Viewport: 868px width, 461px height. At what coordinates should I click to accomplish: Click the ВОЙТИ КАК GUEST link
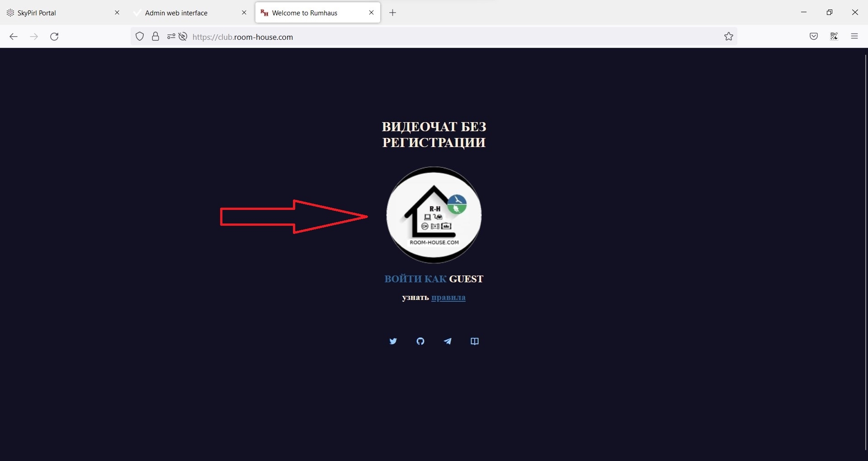pyautogui.click(x=434, y=279)
